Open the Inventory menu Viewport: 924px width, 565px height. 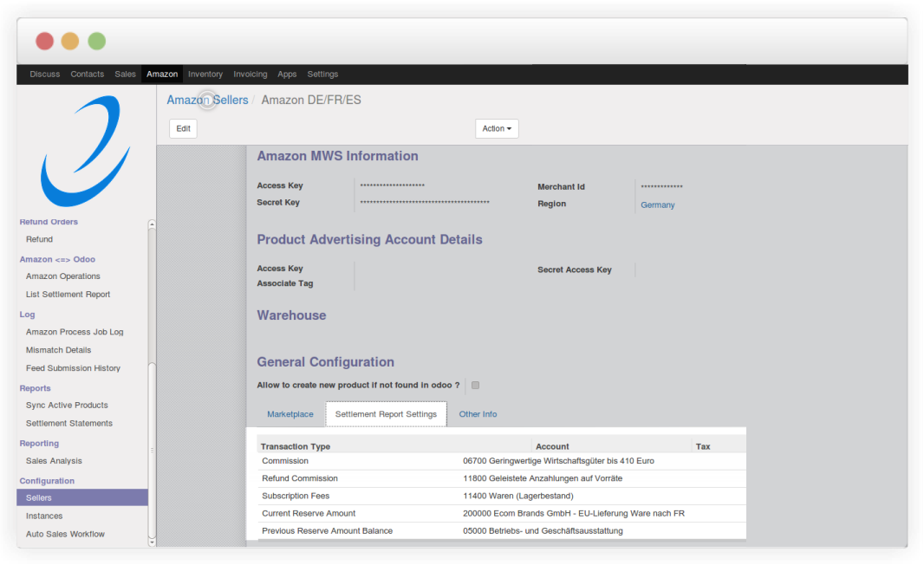coord(205,75)
